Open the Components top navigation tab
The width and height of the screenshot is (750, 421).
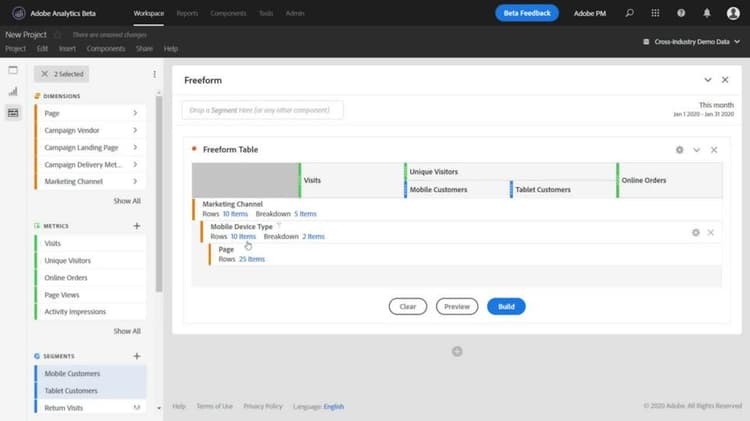(x=228, y=13)
